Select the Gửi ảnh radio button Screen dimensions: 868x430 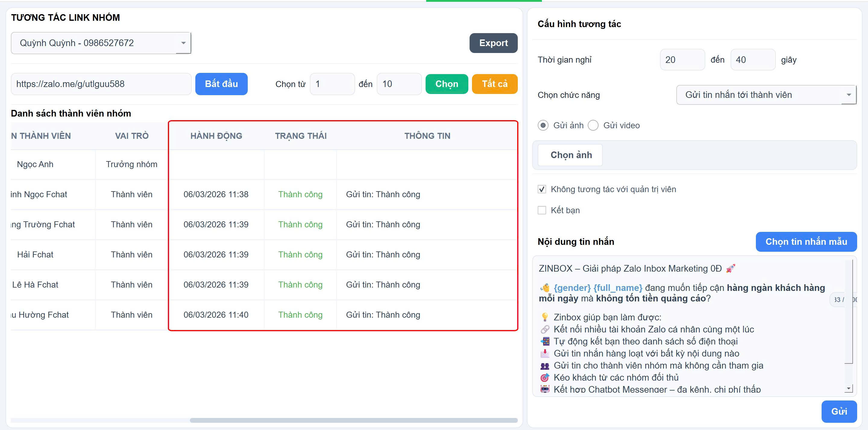pyautogui.click(x=543, y=126)
